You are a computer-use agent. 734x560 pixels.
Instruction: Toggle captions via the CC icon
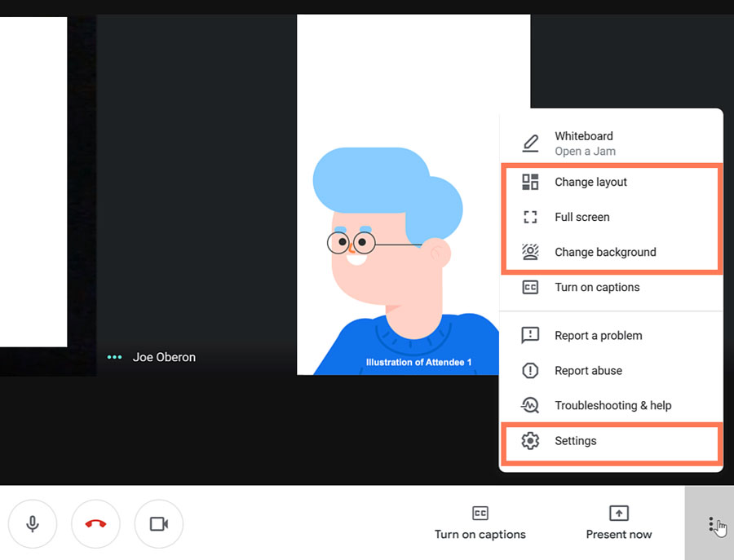coord(480,513)
